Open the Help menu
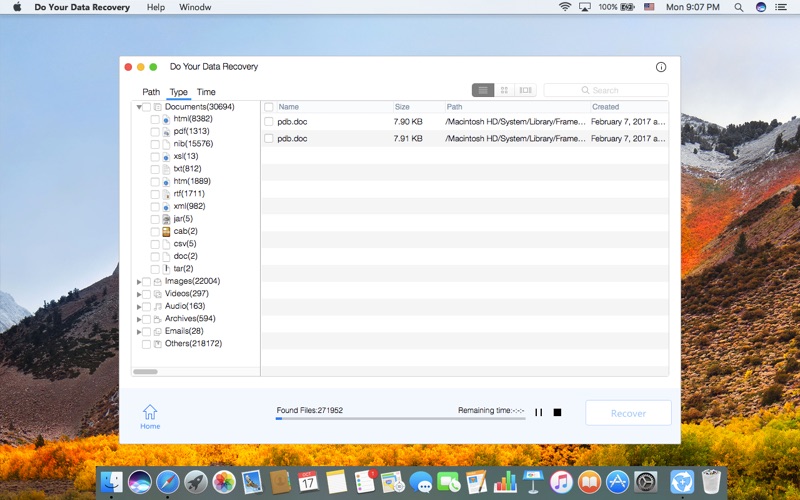 pos(156,7)
